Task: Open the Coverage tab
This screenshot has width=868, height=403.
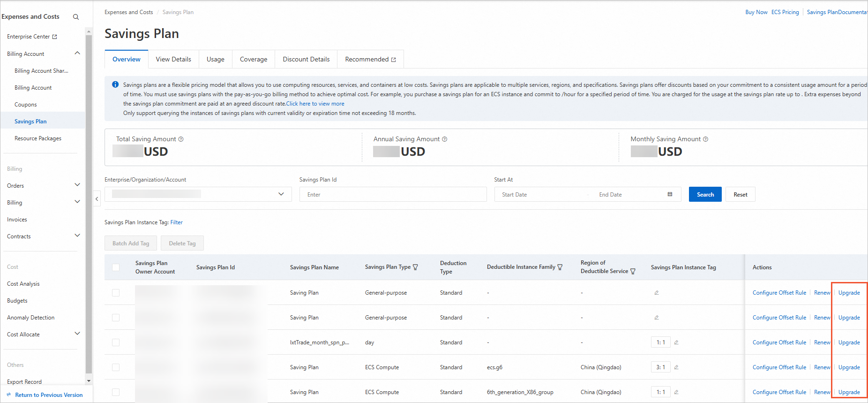Action: (x=254, y=60)
